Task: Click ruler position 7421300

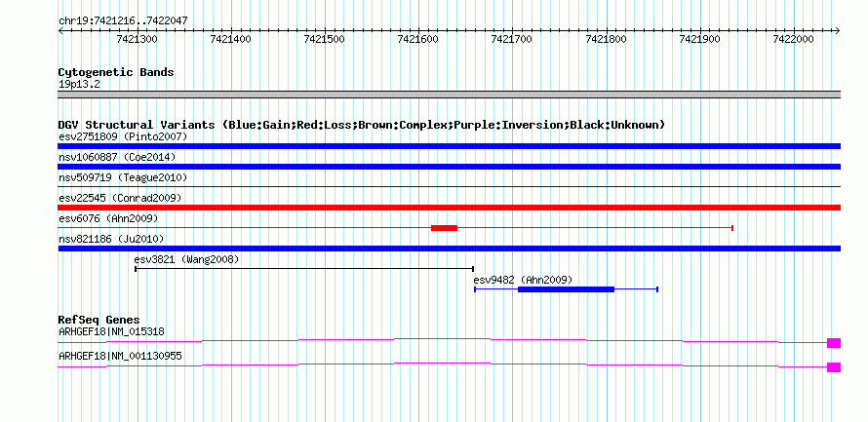Action: click(138, 39)
